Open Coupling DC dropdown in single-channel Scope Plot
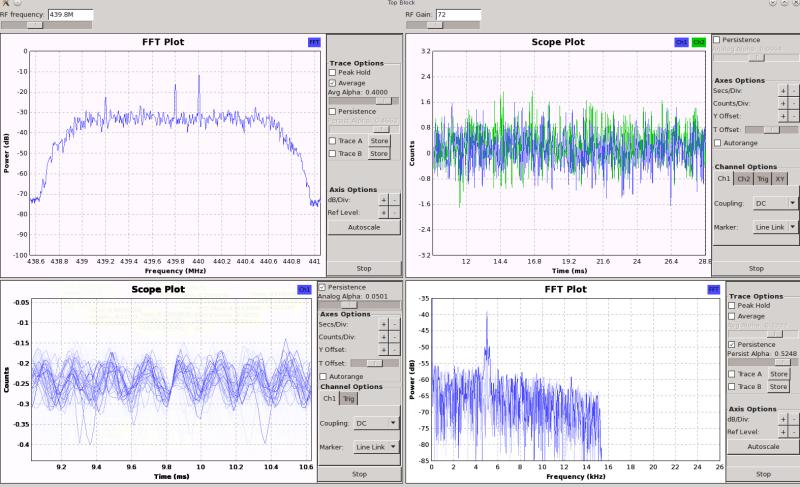The height and width of the screenshot is (487, 800). pyautogui.click(x=377, y=423)
